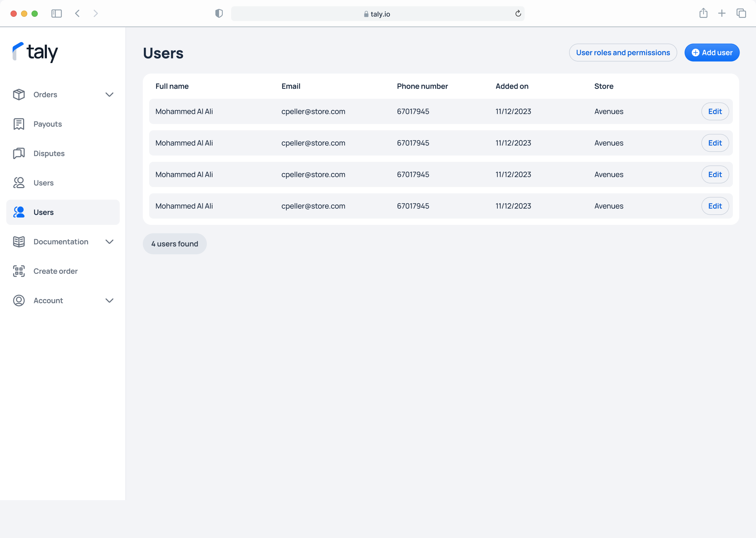Viewport: 756px width, 538px height.
Task: Click the Create order QR icon
Action: point(19,271)
